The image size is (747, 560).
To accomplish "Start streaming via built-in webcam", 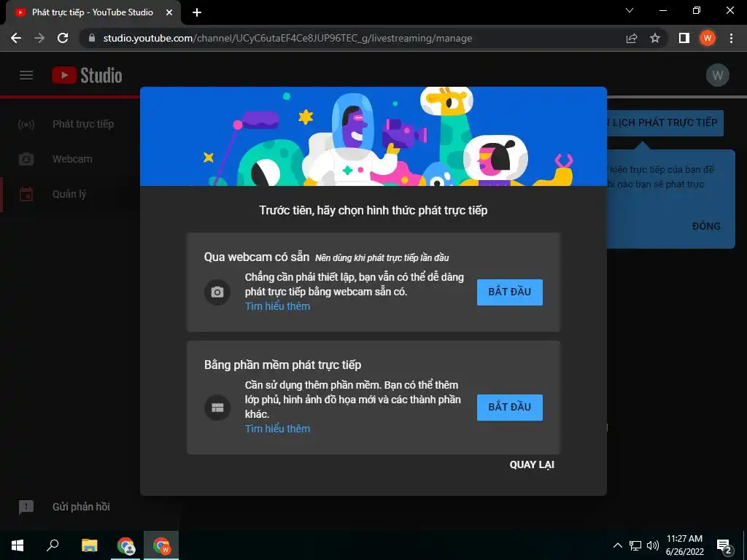I will pyautogui.click(x=510, y=292).
